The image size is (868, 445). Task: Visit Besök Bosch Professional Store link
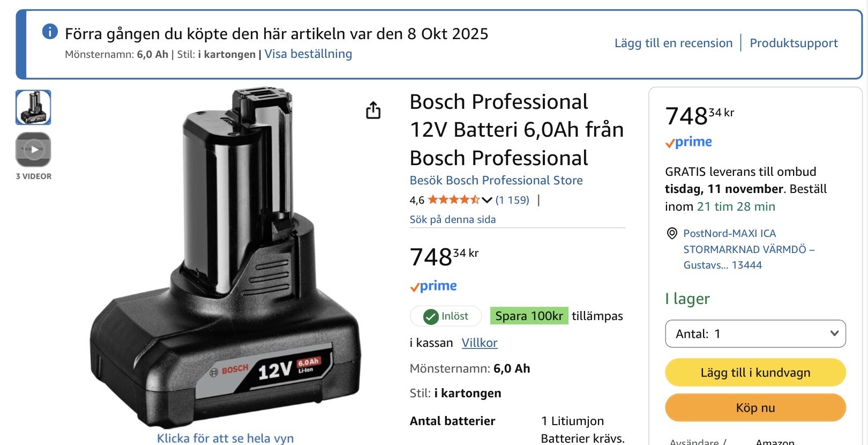(x=496, y=180)
